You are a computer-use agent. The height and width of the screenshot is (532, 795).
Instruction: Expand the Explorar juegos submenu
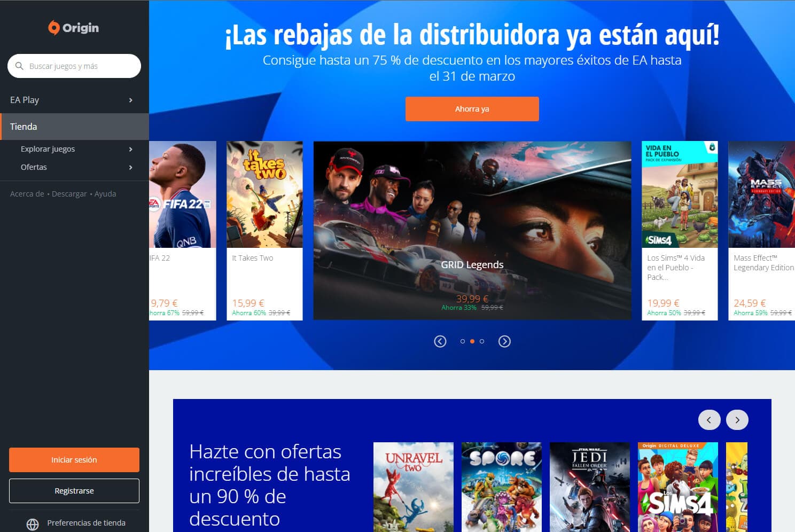pyautogui.click(x=130, y=149)
